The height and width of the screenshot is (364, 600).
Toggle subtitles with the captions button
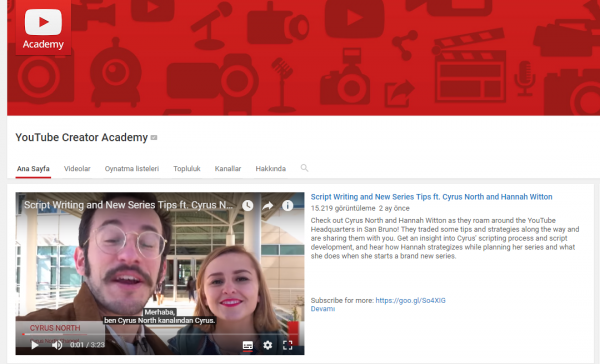tap(248, 345)
